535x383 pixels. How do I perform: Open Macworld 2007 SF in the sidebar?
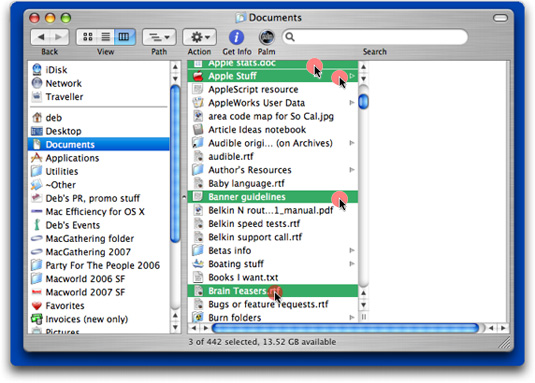[99, 292]
